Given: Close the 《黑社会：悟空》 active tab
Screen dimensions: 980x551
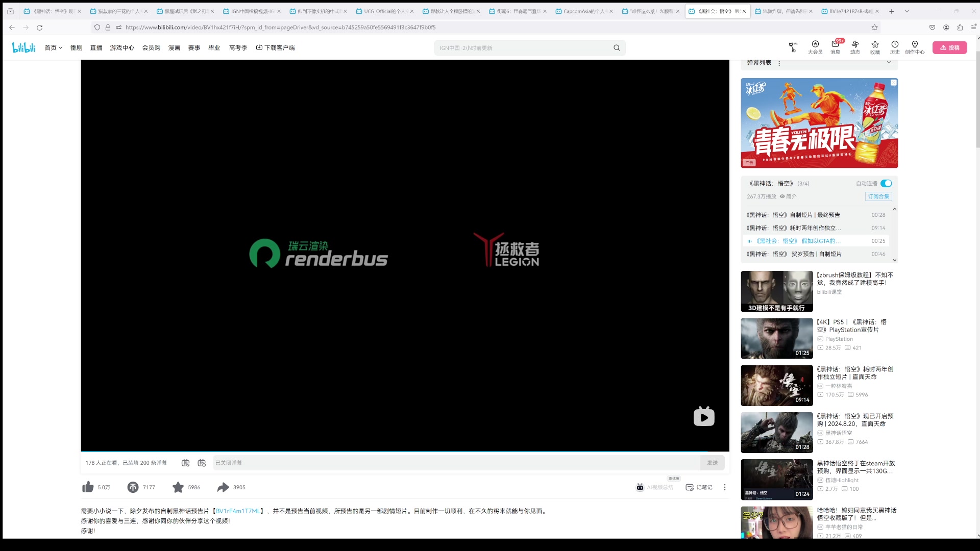Looking at the screenshot, I should 744,11.
